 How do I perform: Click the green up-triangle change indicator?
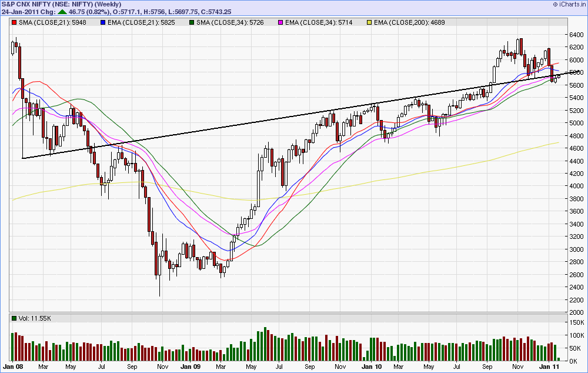[62, 12]
